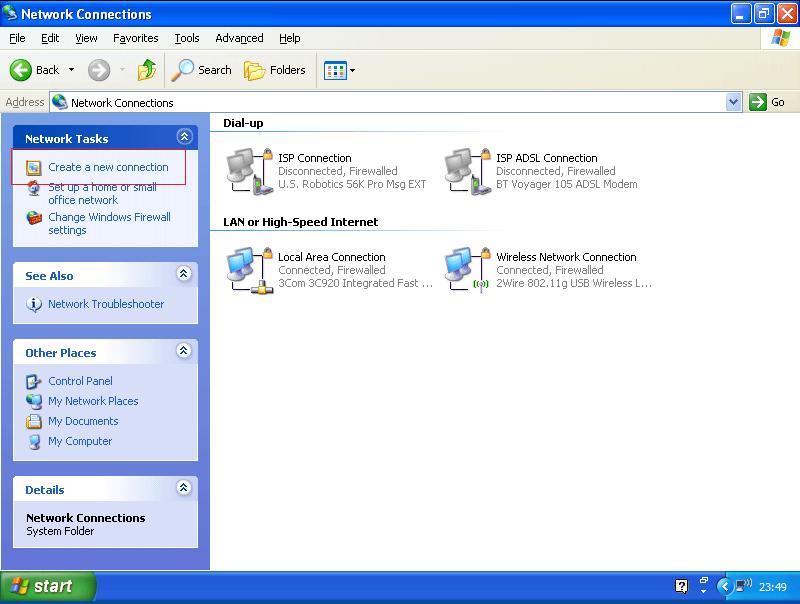This screenshot has width=800, height=604.
Task: Click the grey Forward arrow icon
Action: (99, 70)
